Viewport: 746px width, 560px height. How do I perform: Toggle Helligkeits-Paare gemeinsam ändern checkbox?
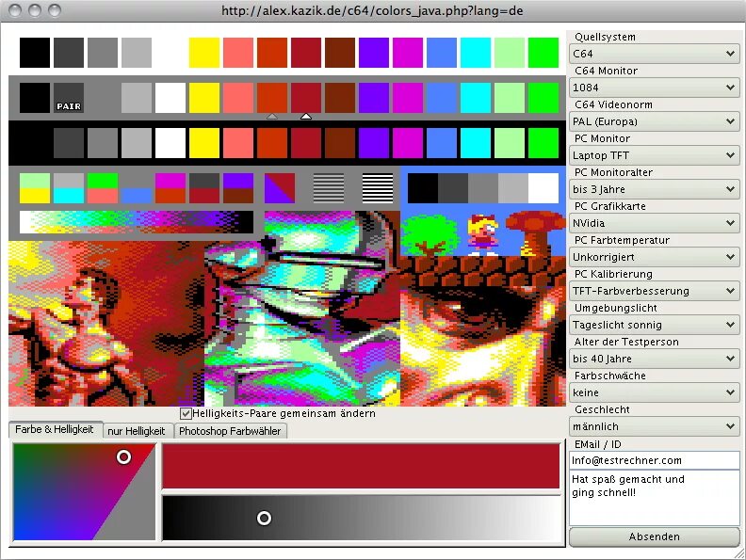pos(186,413)
